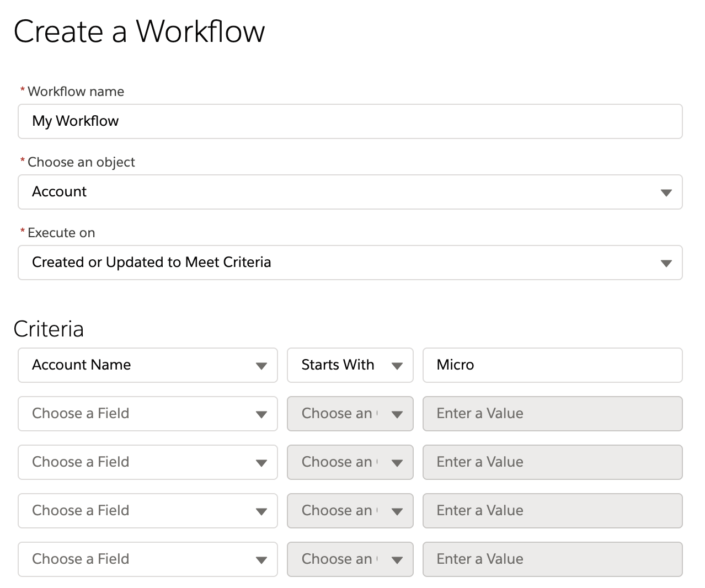Viewport: 705px width, 588px height.
Task: Change the Starts With operator dropdown
Action: (x=350, y=365)
